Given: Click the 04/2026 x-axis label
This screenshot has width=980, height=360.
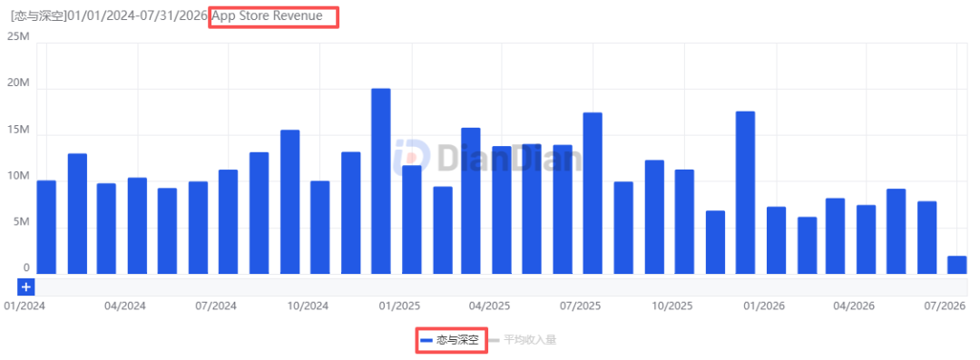Looking at the screenshot, I should (x=854, y=306).
